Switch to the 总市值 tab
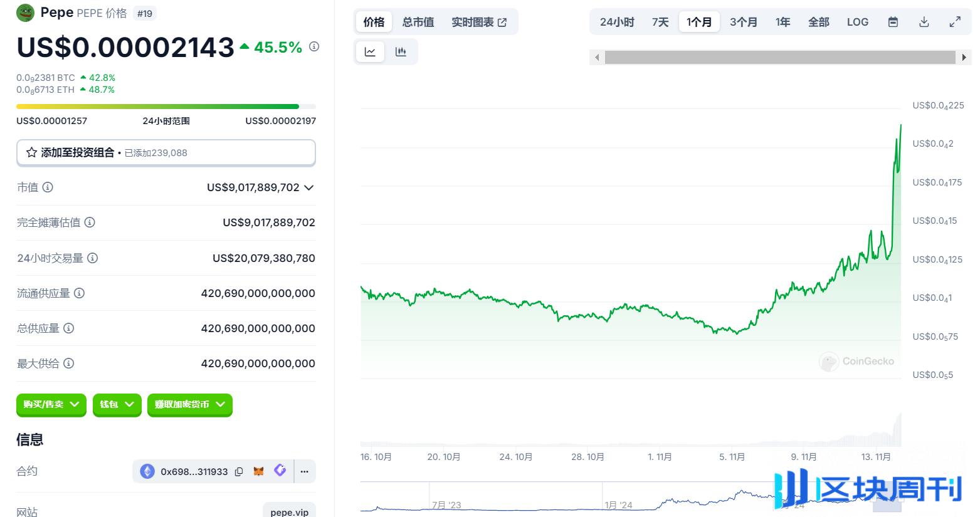This screenshot has height=517, width=980. pos(418,21)
